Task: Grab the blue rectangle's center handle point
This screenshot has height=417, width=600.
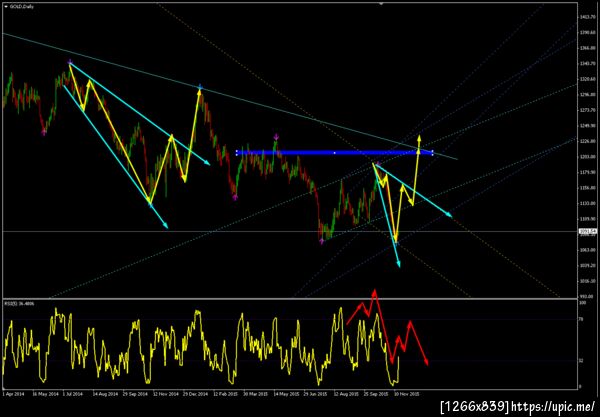Action: 334,153
